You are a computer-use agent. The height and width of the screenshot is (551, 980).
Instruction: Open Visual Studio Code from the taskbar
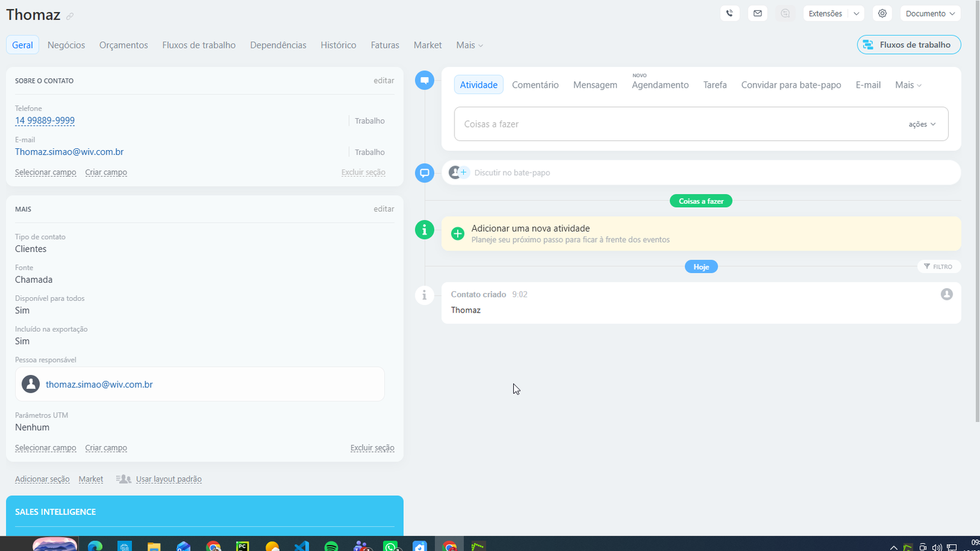[301, 545]
